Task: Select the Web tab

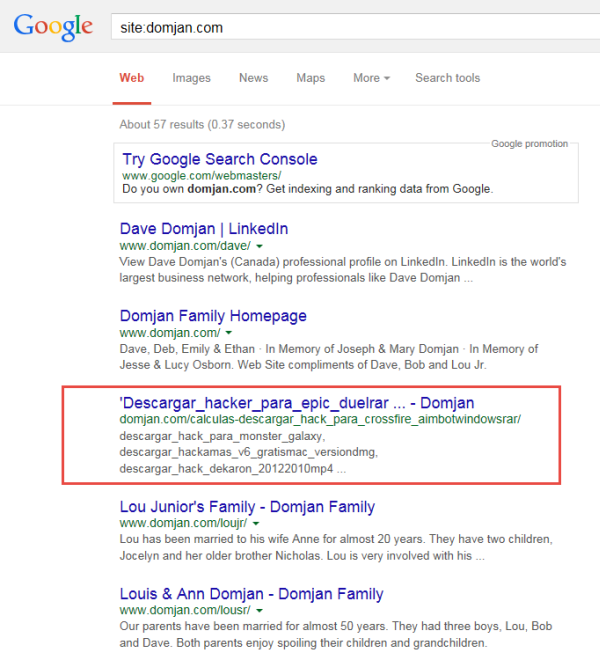Action: pyautogui.click(x=131, y=78)
